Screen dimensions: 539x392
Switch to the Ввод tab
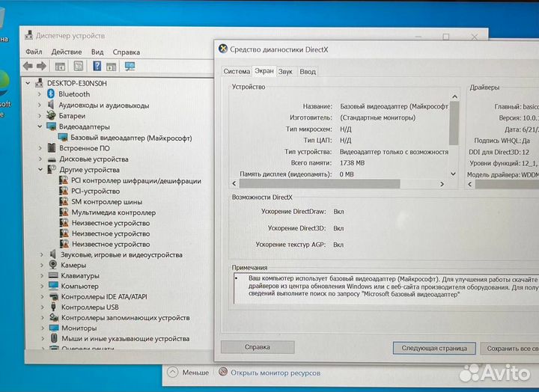(x=308, y=72)
